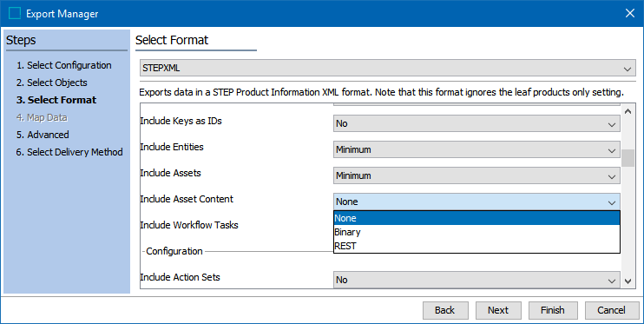Choose REST in the asset content list
Viewport: 644px width, 324px height.
[x=476, y=246]
